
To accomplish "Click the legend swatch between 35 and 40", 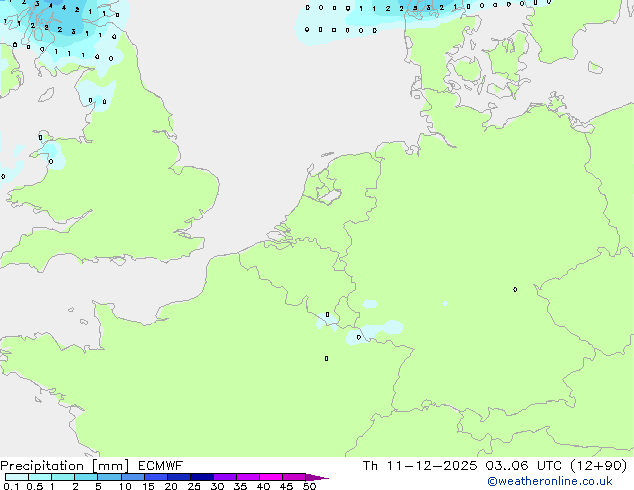I will pyautogui.click(x=248, y=477).
